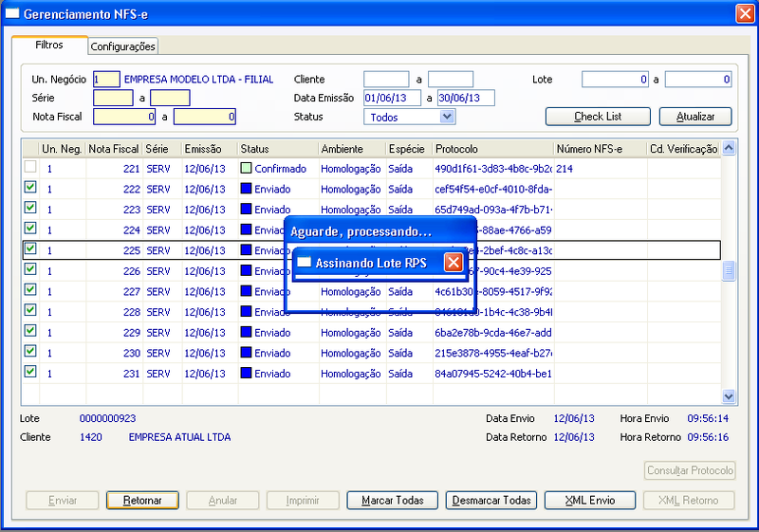Open the Status dropdown showing Todos
759x532 pixels.
click(447, 117)
